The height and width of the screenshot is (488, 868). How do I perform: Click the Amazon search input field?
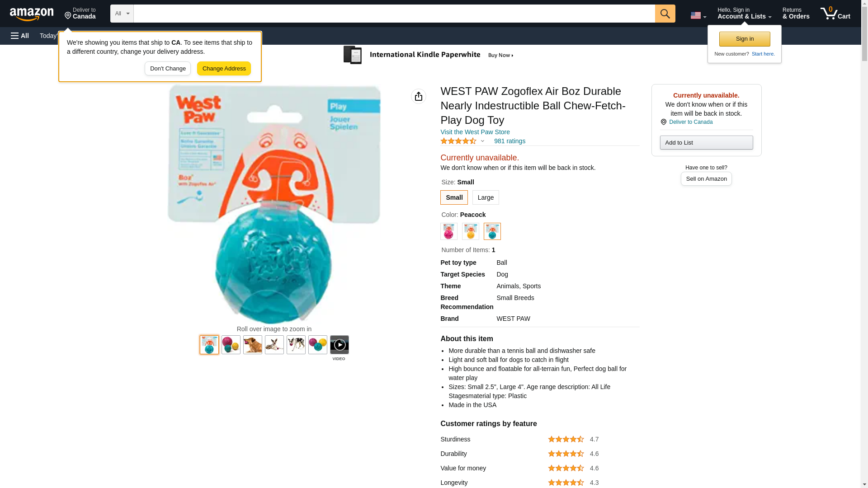pyautogui.click(x=394, y=14)
